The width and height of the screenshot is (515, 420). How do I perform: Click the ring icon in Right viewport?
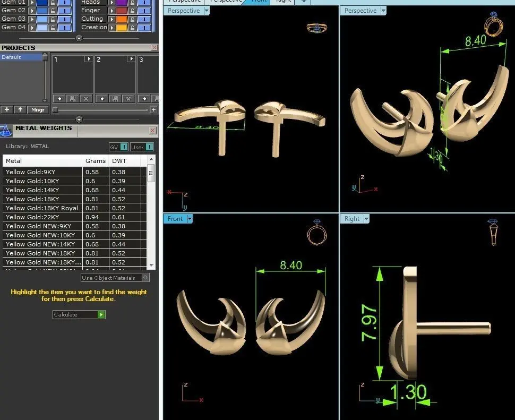493,232
